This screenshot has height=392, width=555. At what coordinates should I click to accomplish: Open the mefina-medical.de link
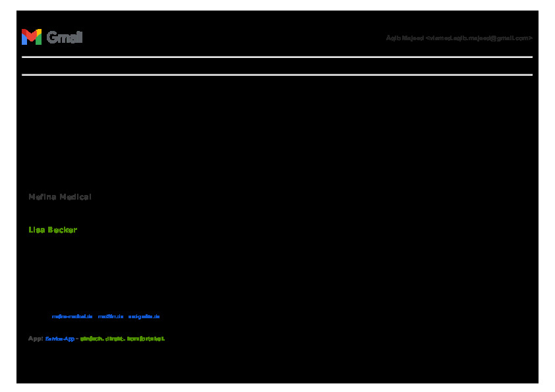point(72,316)
